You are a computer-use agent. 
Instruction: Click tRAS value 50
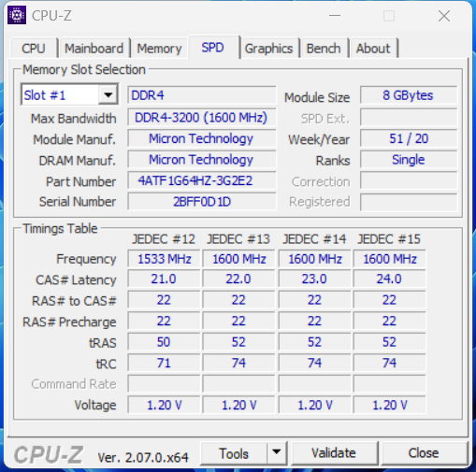pyautogui.click(x=164, y=342)
